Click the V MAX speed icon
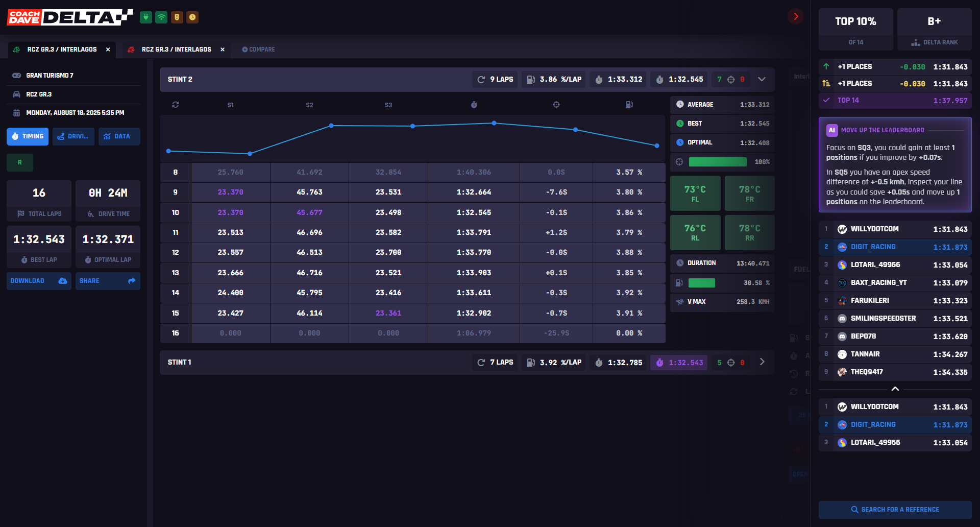The image size is (980, 527). coord(680,302)
